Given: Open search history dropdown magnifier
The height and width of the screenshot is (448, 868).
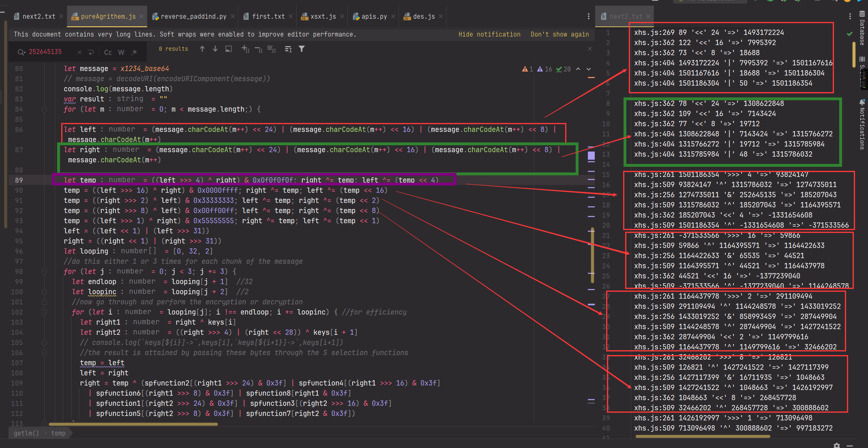Looking at the screenshot, I should [x=21, y=52].
